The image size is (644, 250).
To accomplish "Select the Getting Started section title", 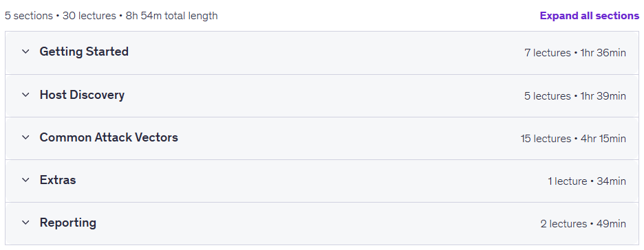I will click(x=84, y=52).
